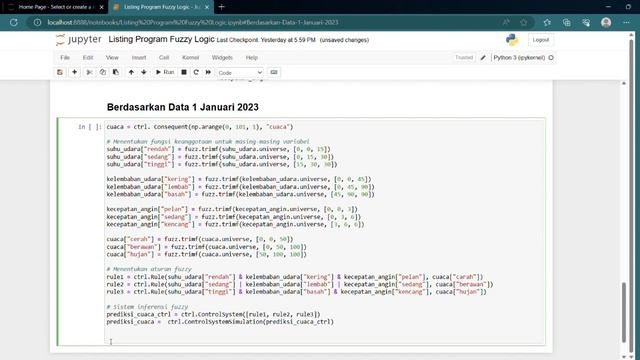Open the command palette keyboard icon

click(x=274, y=72)
